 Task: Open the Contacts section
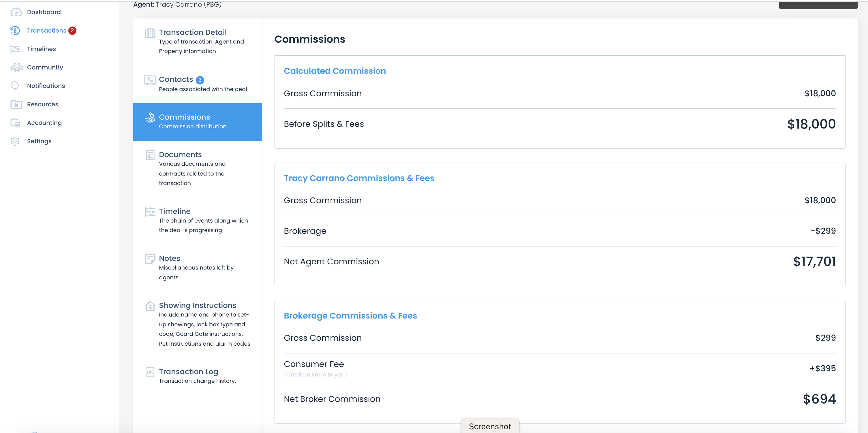click(x=176, y=80)
